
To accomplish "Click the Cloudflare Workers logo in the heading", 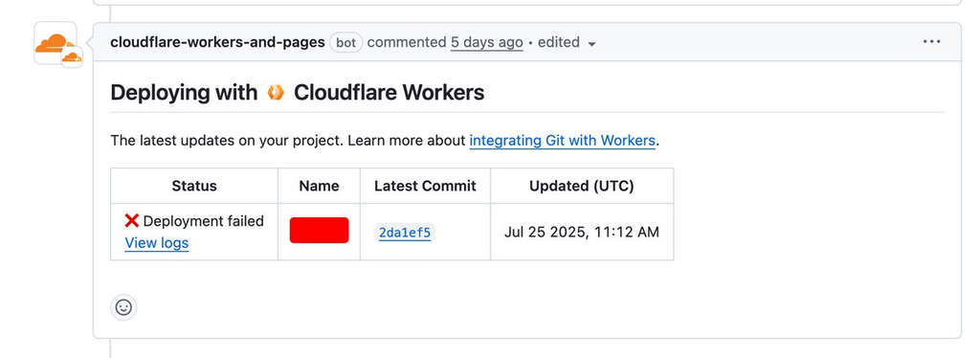I will 276,93.
